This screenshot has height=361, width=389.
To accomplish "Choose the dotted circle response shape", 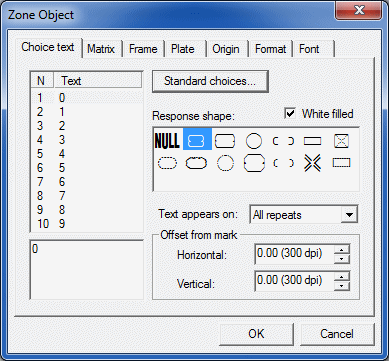I will [x=225, y=163].
